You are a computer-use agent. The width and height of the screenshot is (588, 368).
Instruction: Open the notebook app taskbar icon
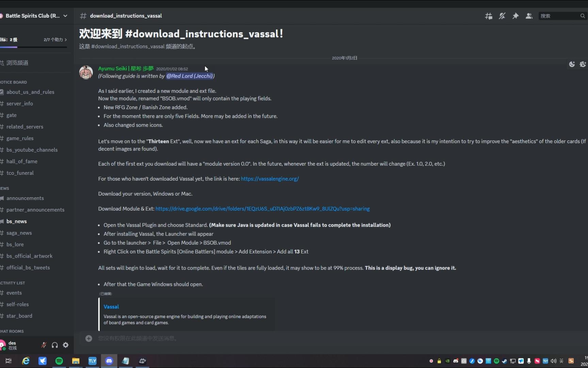tap(126, 361)
